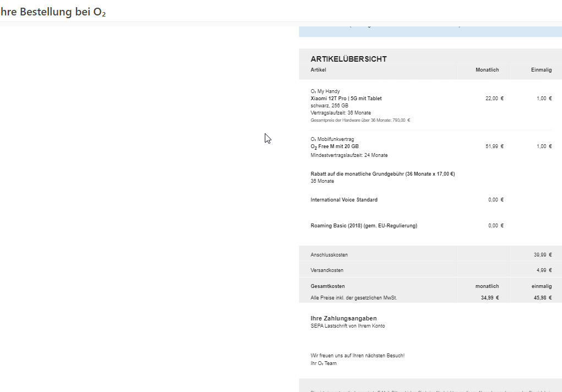This screenshot has width=562, height=392.
Task: Click the 'Artikel' column header
Action: coord(318,70)
